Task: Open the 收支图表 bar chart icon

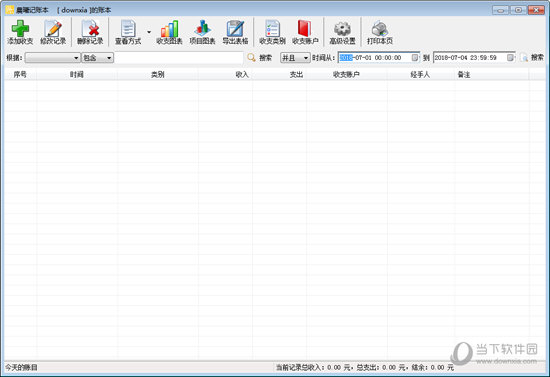Action: tap(169, 28)
